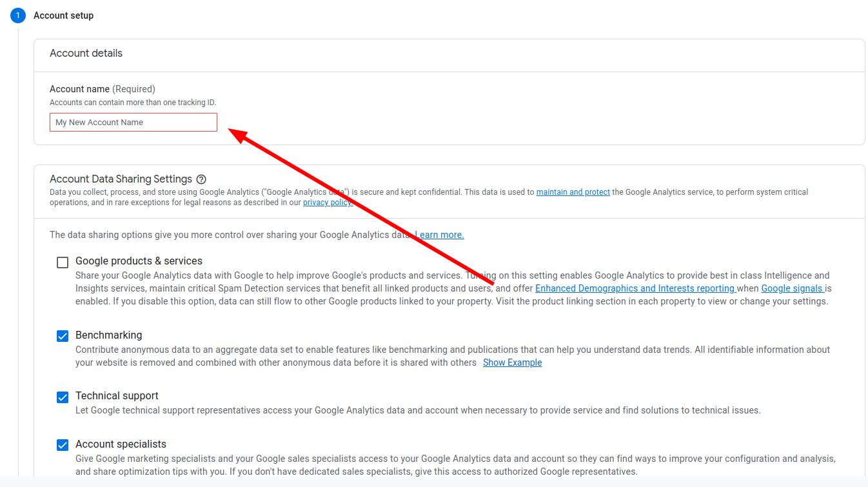Select the Account name input field

[133, 122]
